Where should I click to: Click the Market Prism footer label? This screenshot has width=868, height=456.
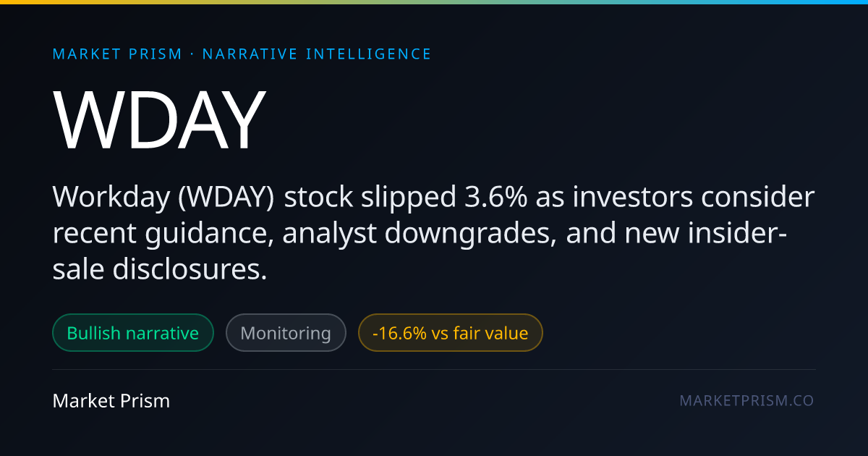point(111,400)
